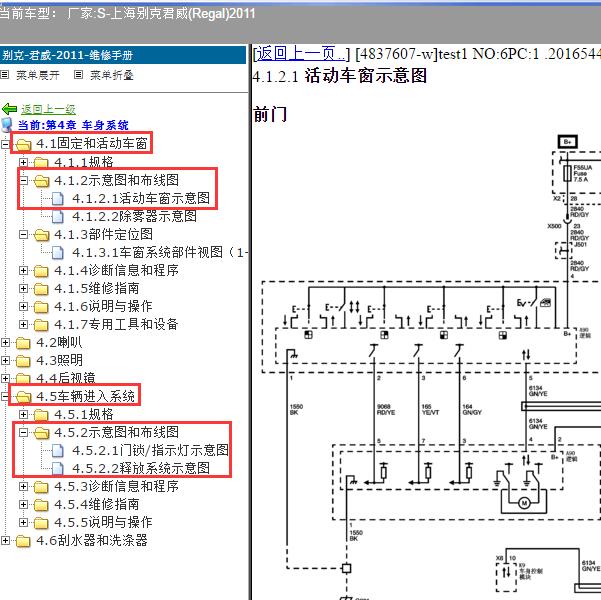Click folder icon of 4.5车辆进入系统

tap(23, 397)
